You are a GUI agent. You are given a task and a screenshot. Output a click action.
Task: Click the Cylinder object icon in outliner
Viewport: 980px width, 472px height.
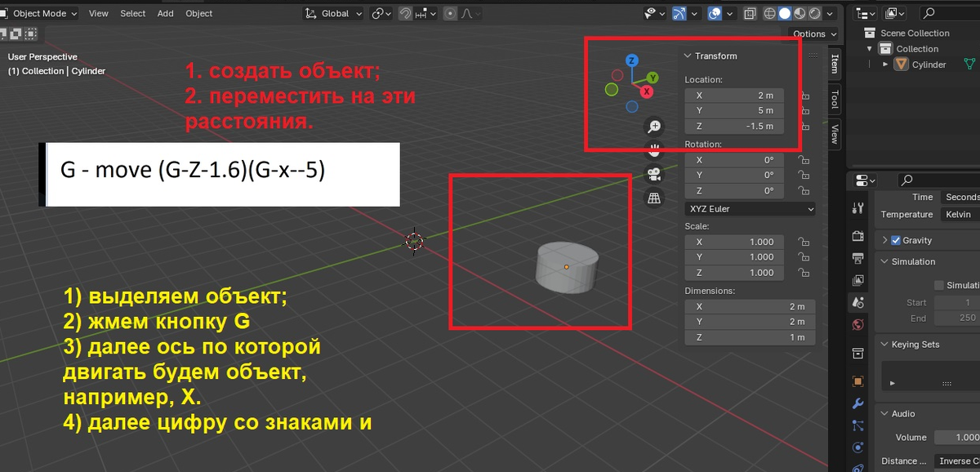[902, 65]
